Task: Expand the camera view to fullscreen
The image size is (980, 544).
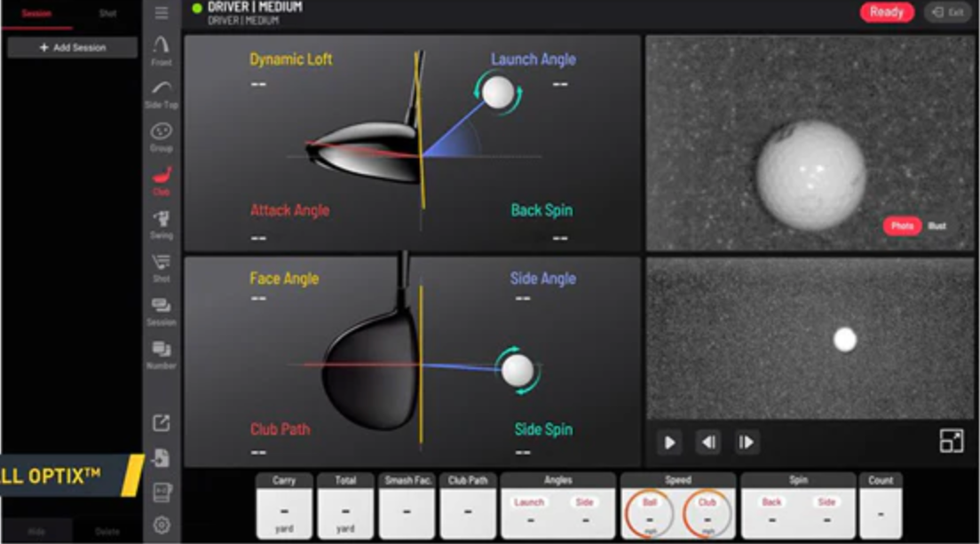Action: coord(951,441)
